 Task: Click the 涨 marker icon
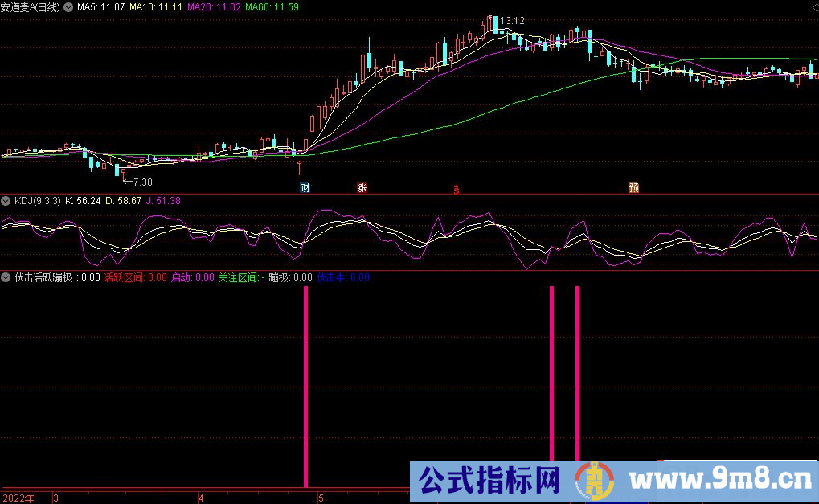tap(362, 187)
